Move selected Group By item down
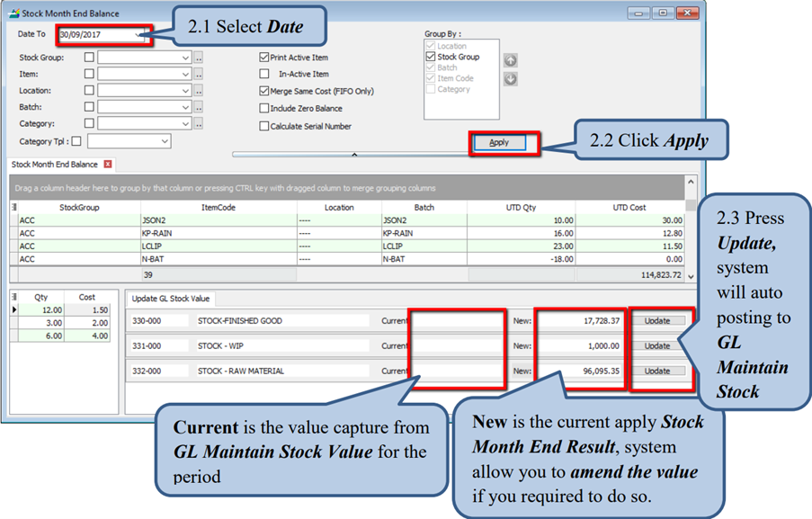 coord(510,79)
